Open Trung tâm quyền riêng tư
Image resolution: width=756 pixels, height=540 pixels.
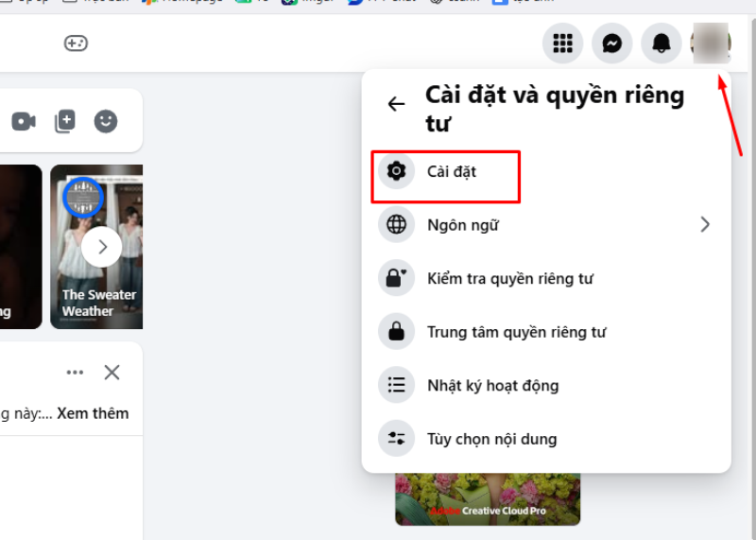[x=546, y=332]
